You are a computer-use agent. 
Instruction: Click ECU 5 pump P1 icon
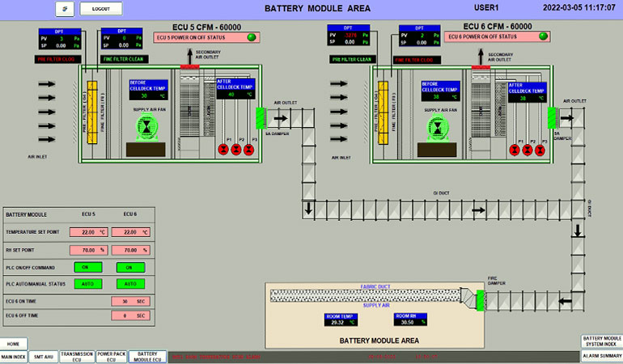click(x=223, y=150)
